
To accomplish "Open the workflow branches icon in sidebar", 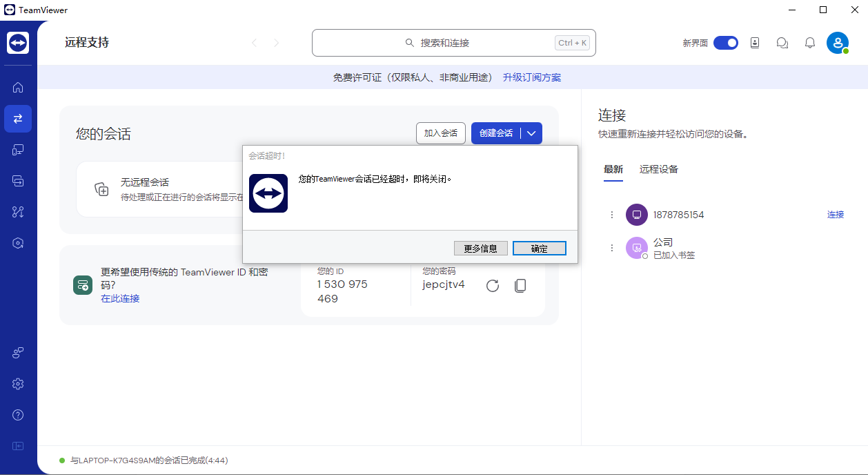I will [18, 212].
